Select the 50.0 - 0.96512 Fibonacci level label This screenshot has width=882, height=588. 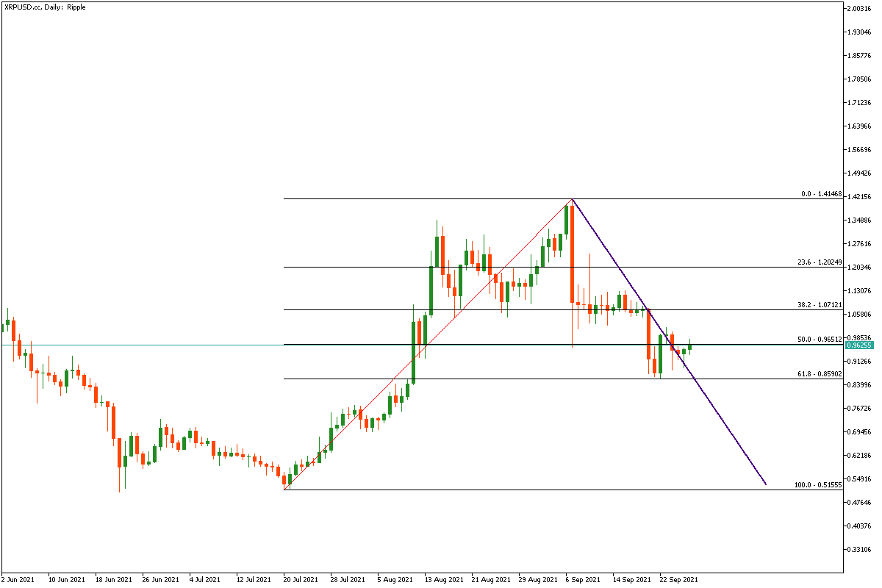tap(820, 340)
